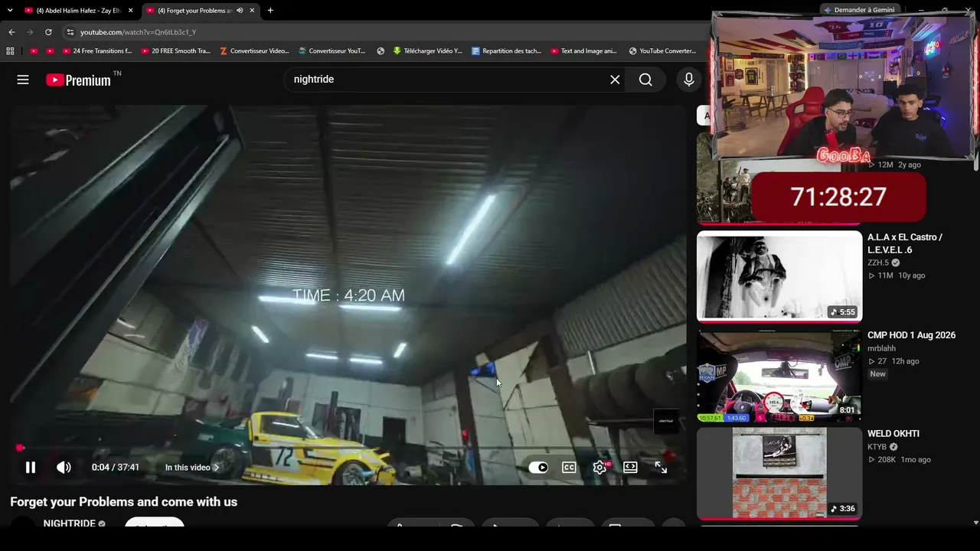Clear the nightride search text

point(615,80)
